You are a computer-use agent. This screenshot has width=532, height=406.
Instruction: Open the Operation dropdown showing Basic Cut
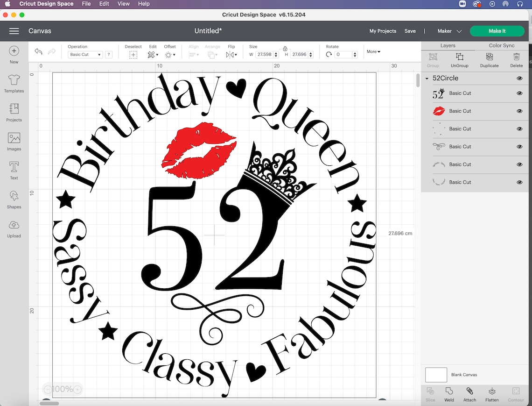84,54
